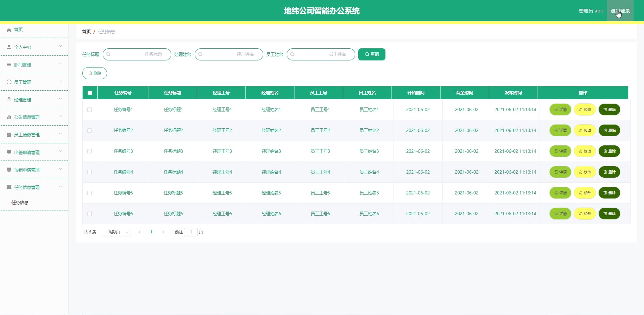Select checkbox for row 任务编号5
Screen dimensions: 644x315
coord(89,193)
